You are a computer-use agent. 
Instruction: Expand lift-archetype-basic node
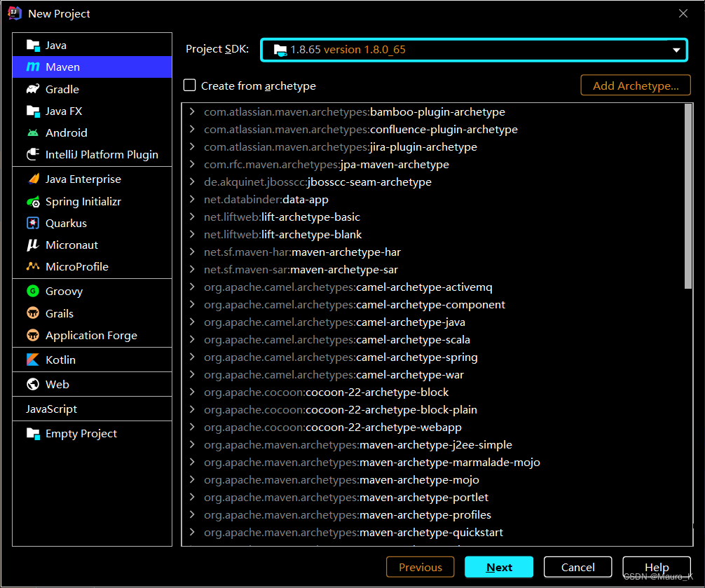click(193, 217)
